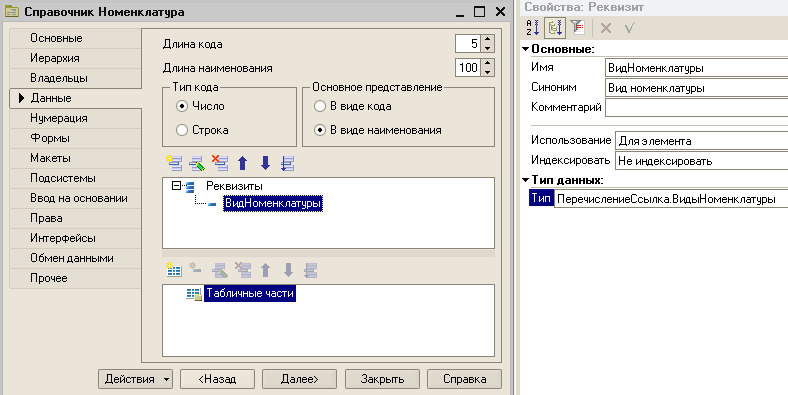Viewport: 788px width, 395px height.
Task: Open the Индексировать dropdown field
Action: pyautogui.click(x=702, y=161)
